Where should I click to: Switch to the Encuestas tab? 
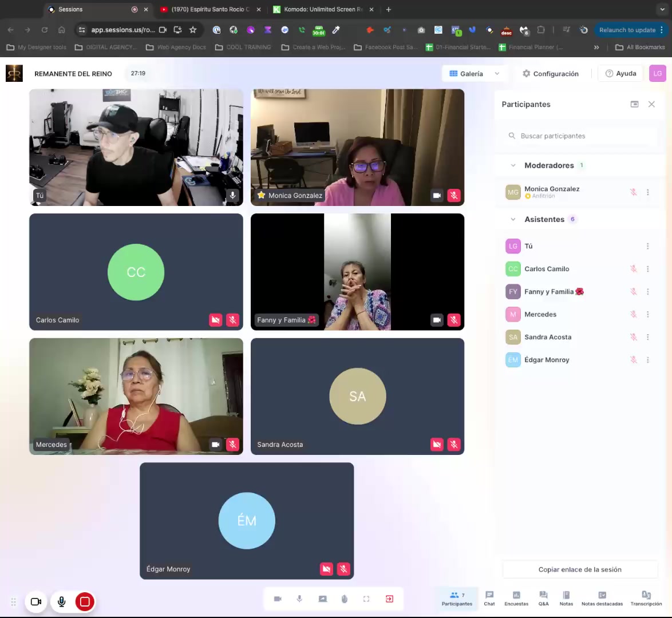click(x=516, y=598)
